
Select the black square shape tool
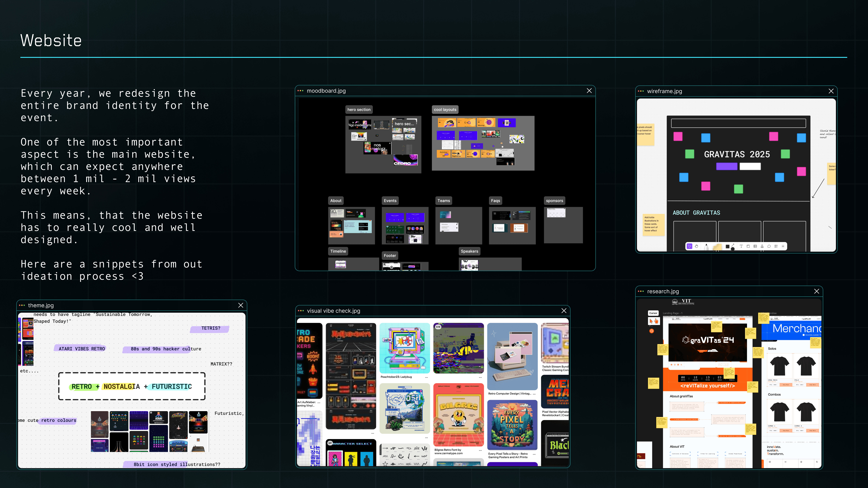728,247
